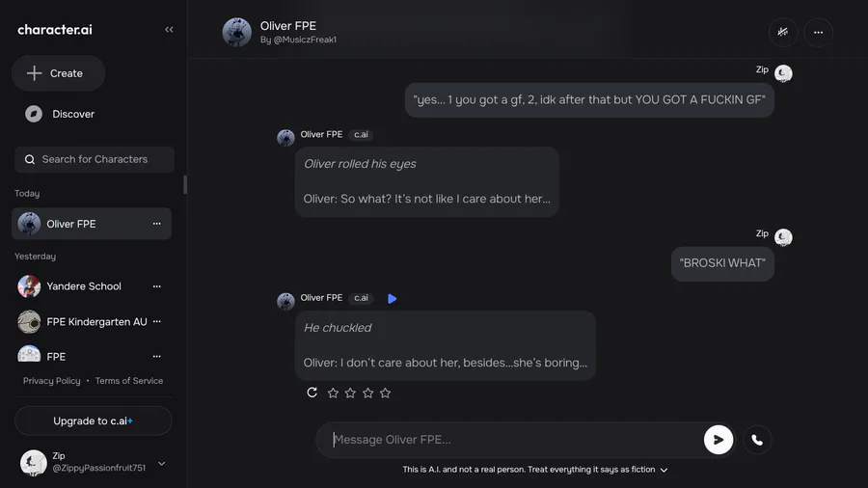The image size is (868, 488).
Task: Open the Privacy Policy link
Action: click(x=52, y=381)
